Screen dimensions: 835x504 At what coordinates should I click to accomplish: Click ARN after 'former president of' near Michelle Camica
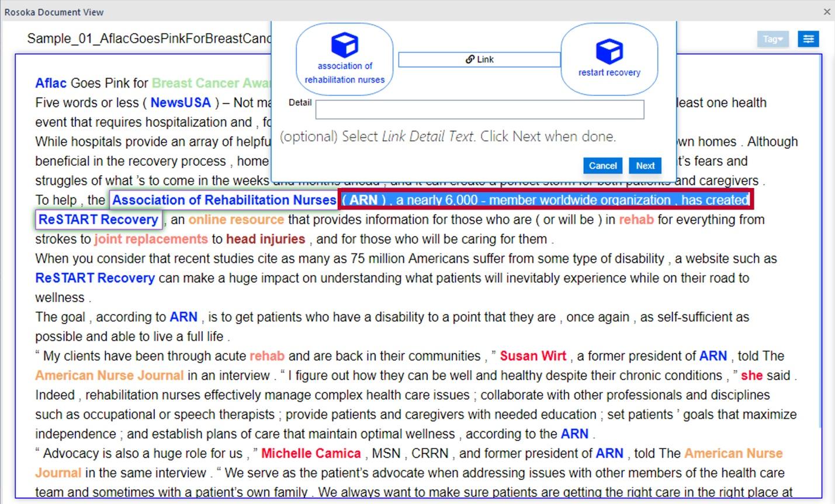(609, 454)
